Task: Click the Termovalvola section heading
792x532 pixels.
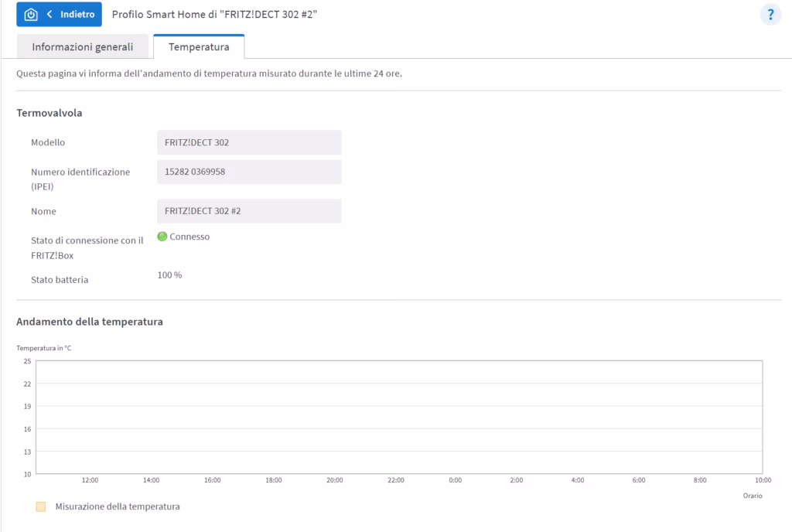Action: tap(49, 113)
